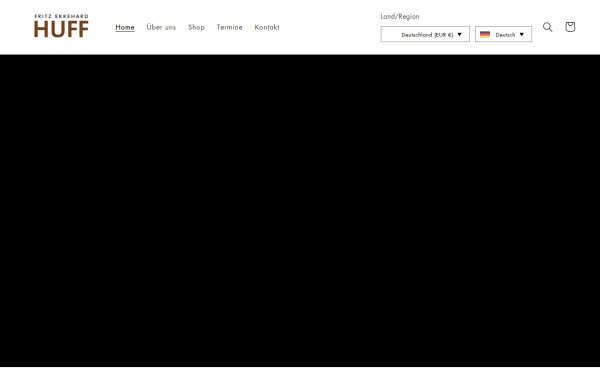Click the large HUFF letter H
Viewport: 600px width, 375px height.
[x=41, y=29]
